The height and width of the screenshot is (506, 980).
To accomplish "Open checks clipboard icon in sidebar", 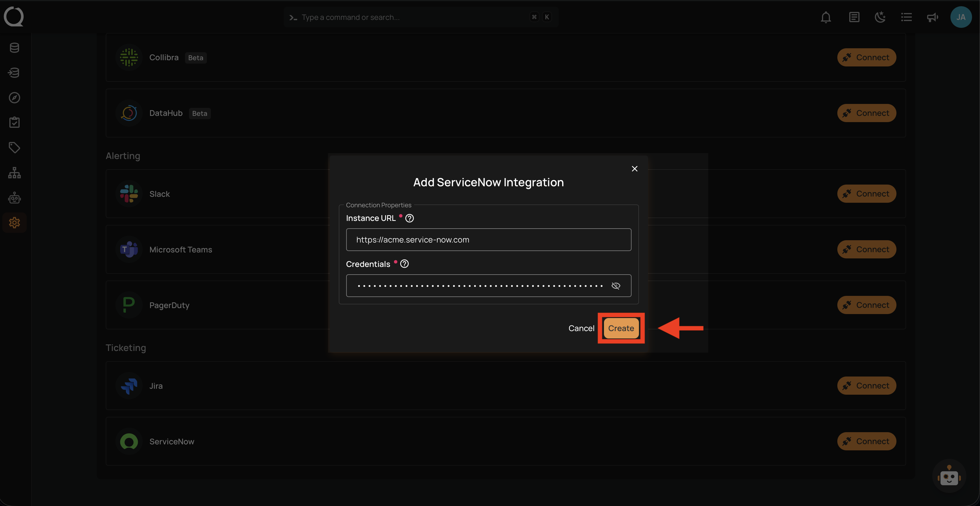I will tap(14, 122).
